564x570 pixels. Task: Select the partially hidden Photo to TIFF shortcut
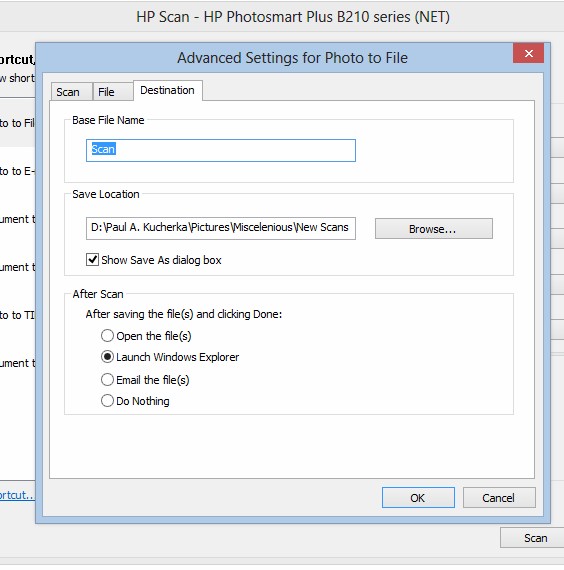17,315
